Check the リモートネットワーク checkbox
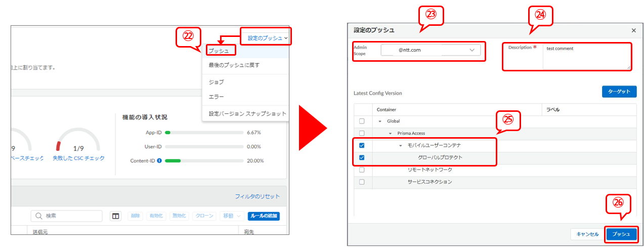 (361, 170)
